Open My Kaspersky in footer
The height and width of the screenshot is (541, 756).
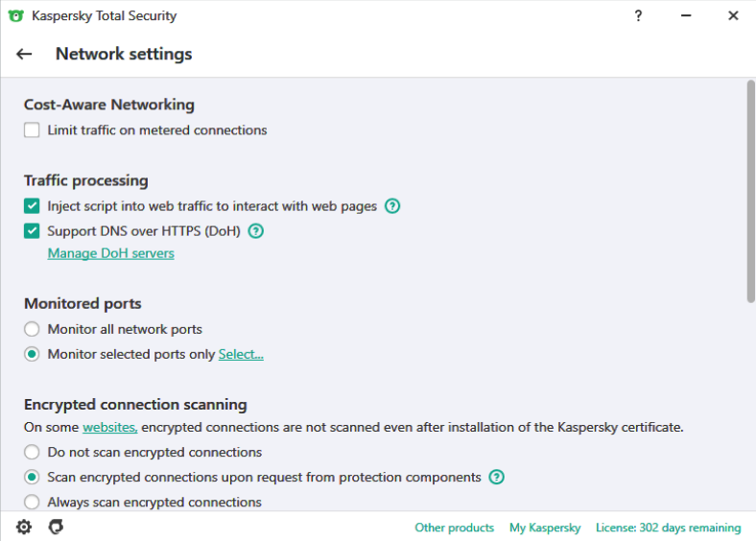click(x=545, y=528)
